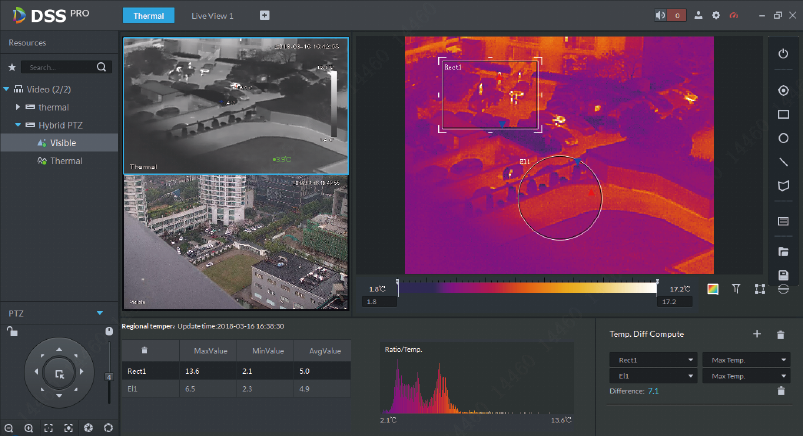The width and height of the screenshot is (803, 436).
Task: Pick the spot temperature point tool
Action: (783, 90)
